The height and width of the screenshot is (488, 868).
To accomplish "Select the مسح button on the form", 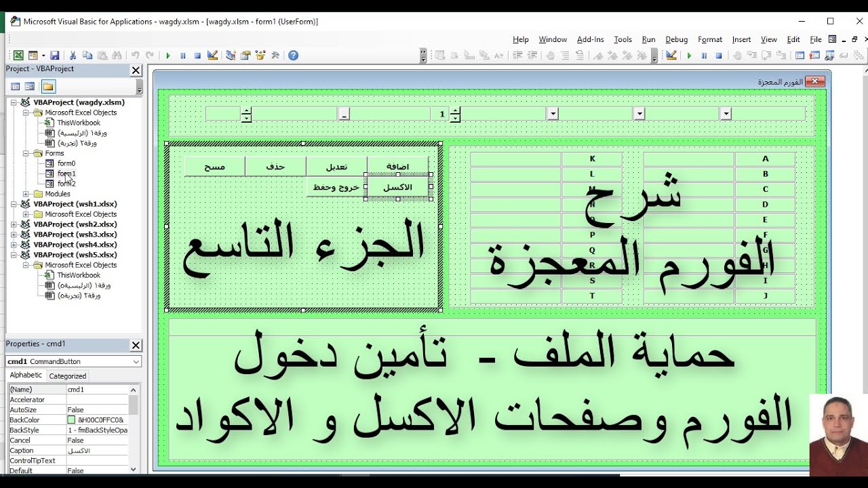I will [x=215, y=166].
